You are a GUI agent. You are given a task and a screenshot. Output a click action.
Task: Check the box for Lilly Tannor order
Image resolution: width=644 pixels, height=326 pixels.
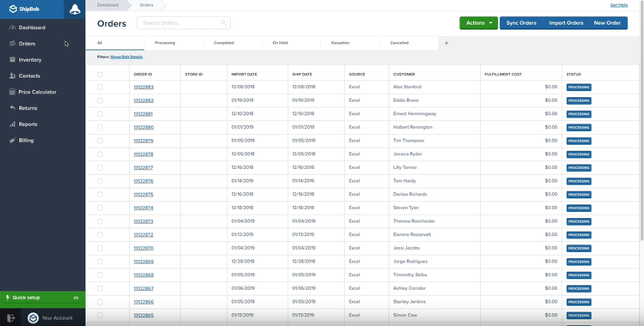tap(100, 167)
